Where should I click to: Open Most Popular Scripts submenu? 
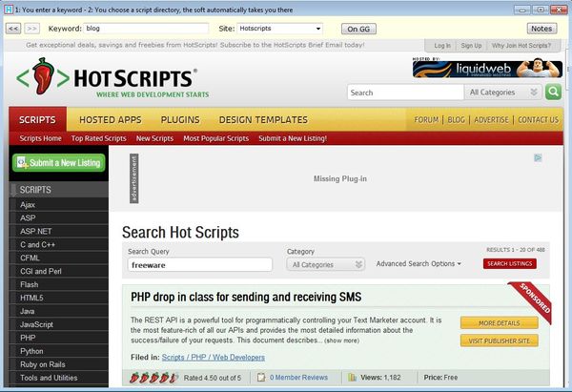click(x=216, y=138)
